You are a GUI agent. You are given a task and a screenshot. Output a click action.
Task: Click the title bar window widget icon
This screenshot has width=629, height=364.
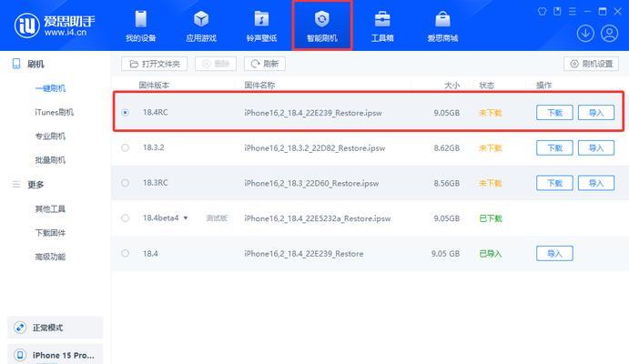[x=557, y=11]
